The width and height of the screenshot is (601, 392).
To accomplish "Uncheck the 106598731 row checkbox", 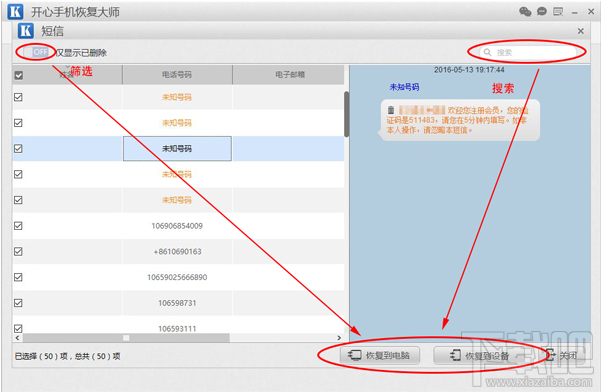I will 18,303.
